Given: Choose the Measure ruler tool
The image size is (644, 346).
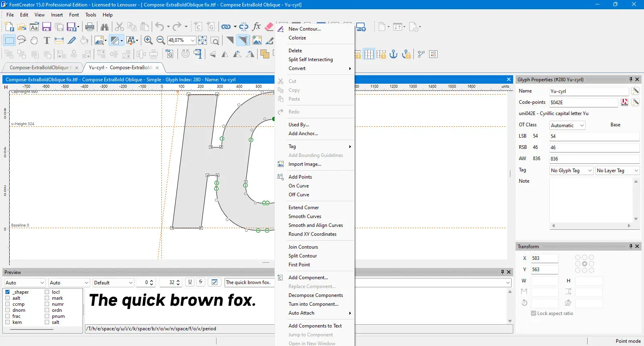Looking at the screenshot, I should coord(59,40).
